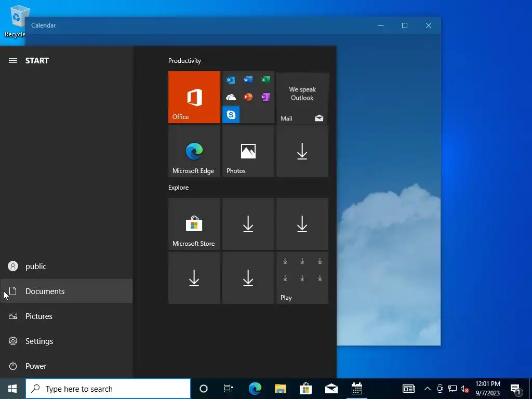Launch Excel from the Office apps tile
Image resolution: width=532 pixels, height=399 pixels.
pos(265,80)
